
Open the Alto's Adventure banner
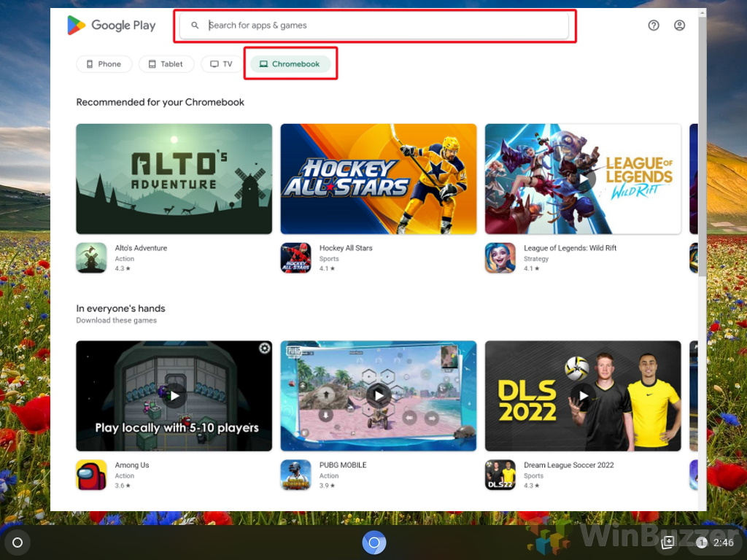point(174,179)
